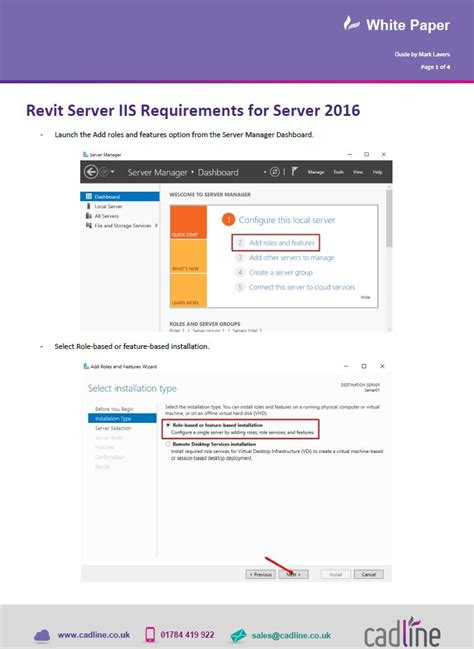Select File and Storage Services item
Viewport: 474px width, 649px height.
[x=123, y=226]
